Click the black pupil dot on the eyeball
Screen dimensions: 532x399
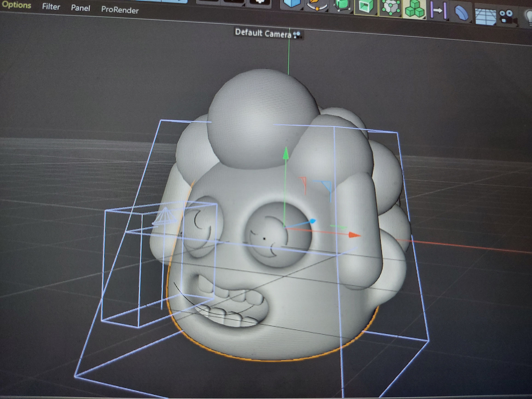tap(264, 239)
